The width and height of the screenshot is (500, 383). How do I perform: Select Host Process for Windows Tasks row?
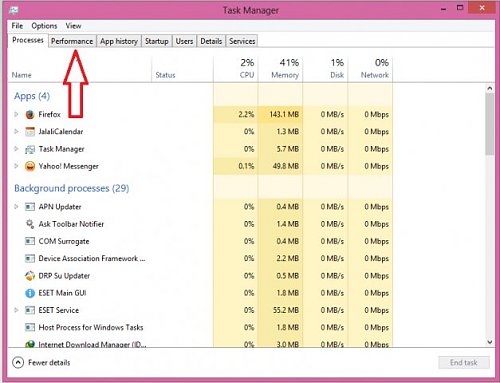coord(91,327)
